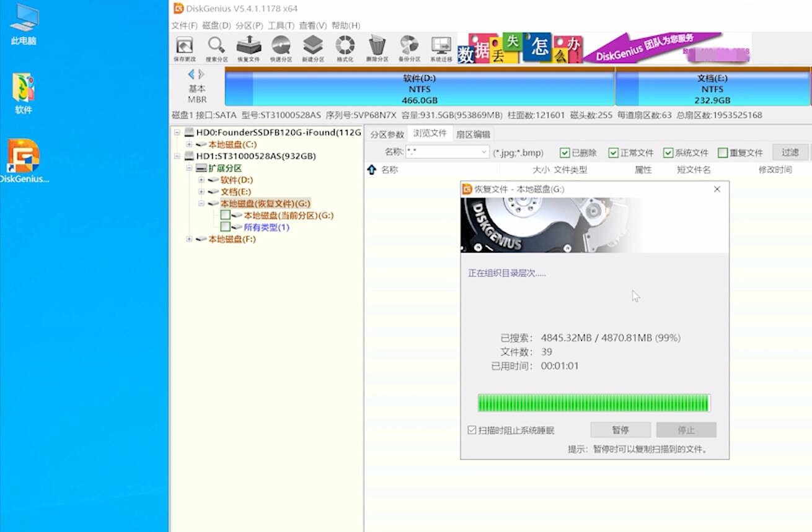
Task: Switch to 扇区编辑 tab
Action: click(473, 134)
